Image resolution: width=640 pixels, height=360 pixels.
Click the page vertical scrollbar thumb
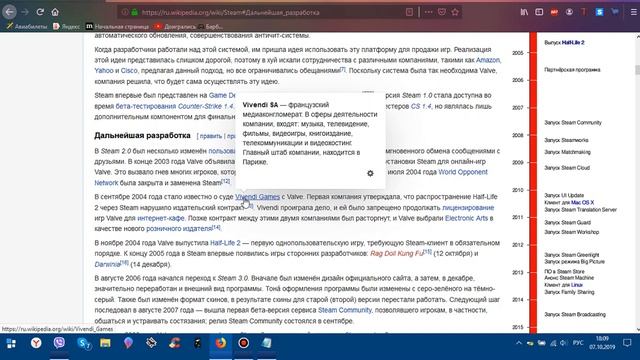point(638,69)
